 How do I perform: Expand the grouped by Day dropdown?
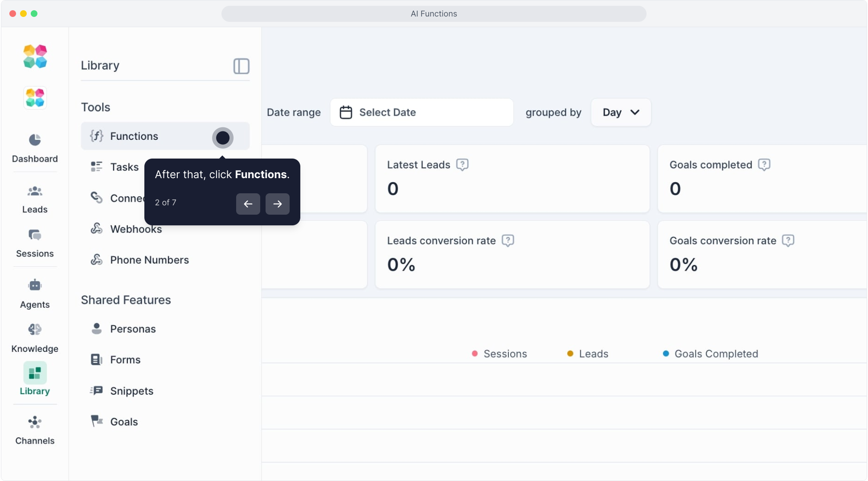(621, 112)
